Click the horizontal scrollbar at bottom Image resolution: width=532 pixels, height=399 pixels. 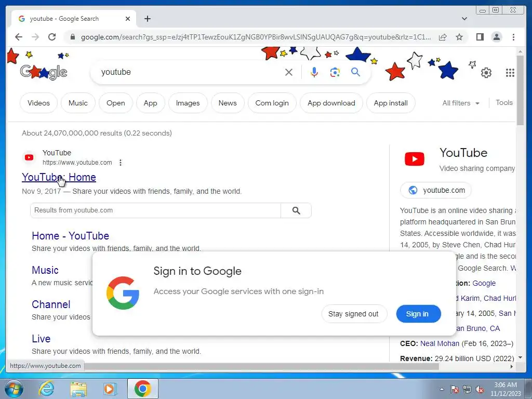click(x=261, y=366)
